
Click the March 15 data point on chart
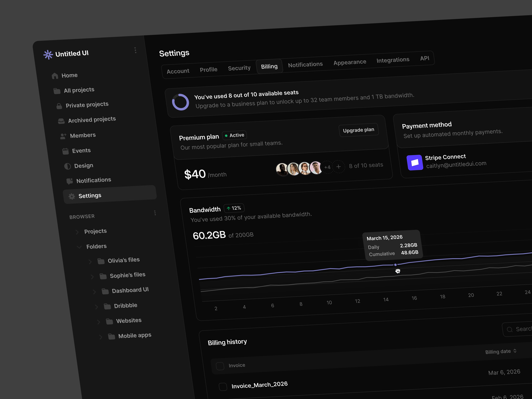pyautogui.click(x=395, y=265)
